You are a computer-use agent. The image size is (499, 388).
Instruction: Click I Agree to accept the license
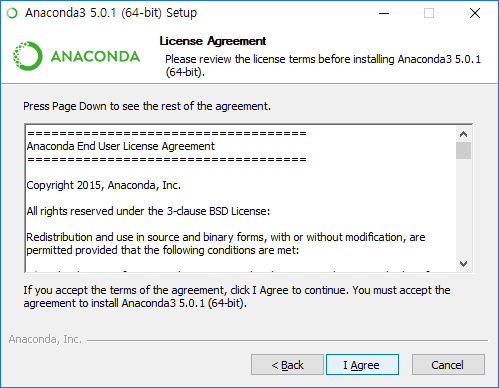(x=362, y=365)
